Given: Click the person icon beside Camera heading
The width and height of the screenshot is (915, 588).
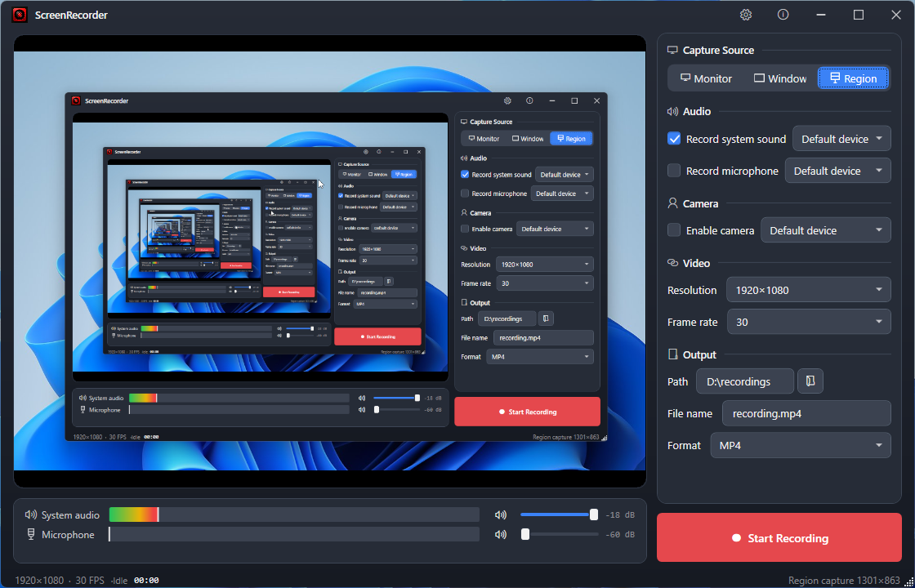Looking at the screenshot, I should pyautogui.click(x=673, y=203).
